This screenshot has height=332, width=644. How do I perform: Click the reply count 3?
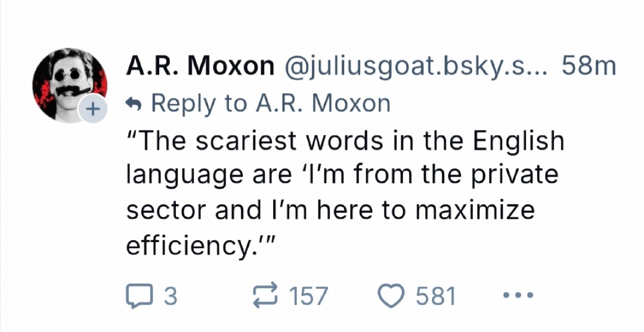(170, 296)
